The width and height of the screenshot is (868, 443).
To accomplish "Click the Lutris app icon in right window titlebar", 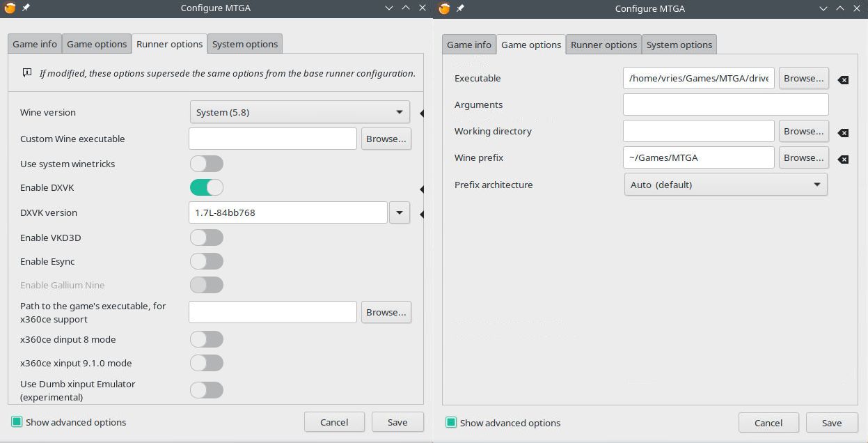I will coord(444,8).
